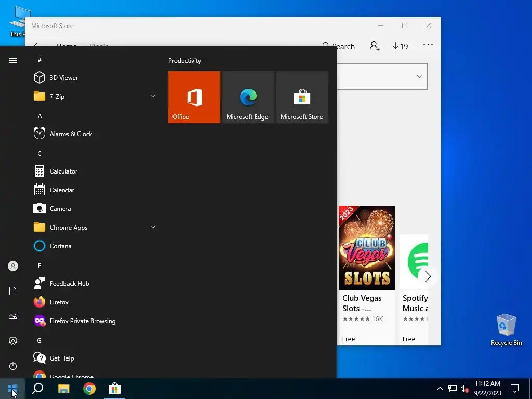Screen dimensions: 532x399
Task: Launch Alarms & Clock
Action: (x=95, y=134)
